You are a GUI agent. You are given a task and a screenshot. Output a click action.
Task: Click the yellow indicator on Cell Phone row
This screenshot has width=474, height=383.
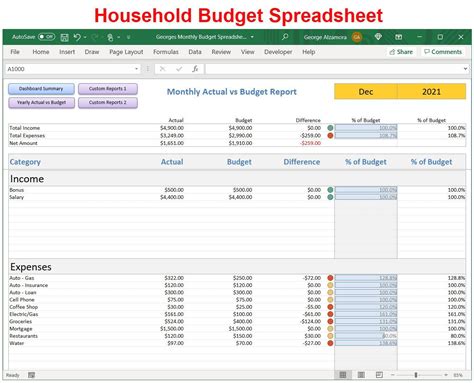coord(330,300)
